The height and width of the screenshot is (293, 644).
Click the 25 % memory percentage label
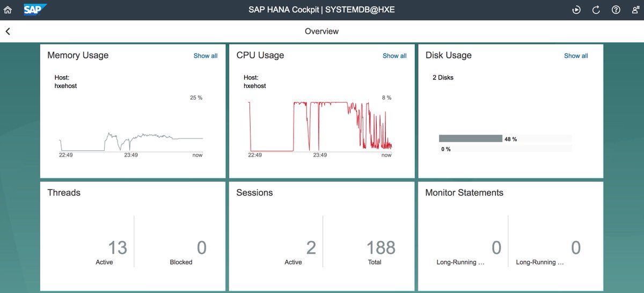pyautogui.click(x=196, y=98)
